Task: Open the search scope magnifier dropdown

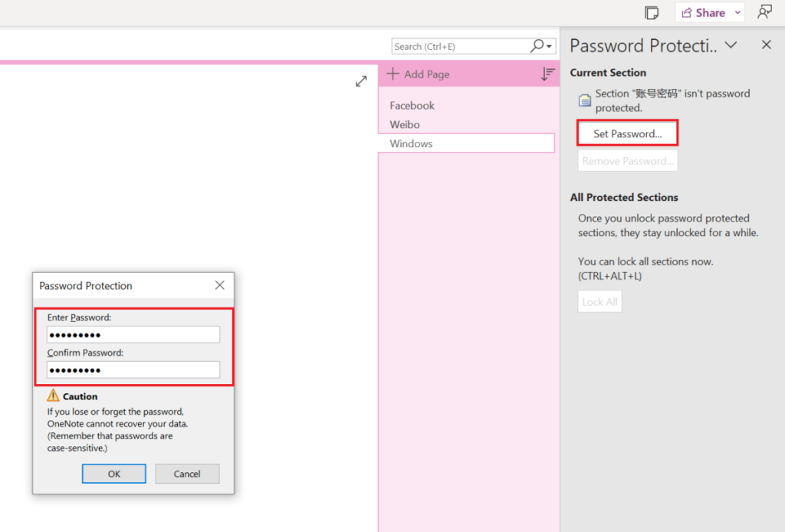Action: coord(542,46)
